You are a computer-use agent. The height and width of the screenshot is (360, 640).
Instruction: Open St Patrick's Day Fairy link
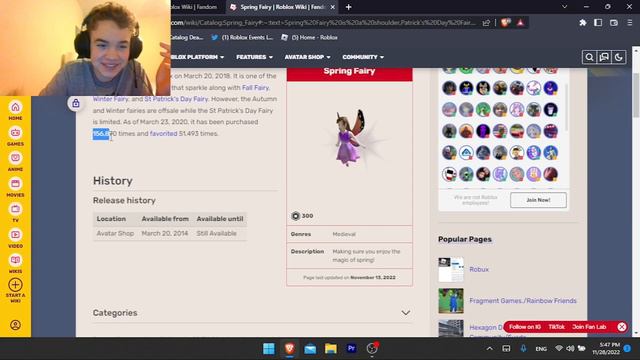[x=176, y=99]
